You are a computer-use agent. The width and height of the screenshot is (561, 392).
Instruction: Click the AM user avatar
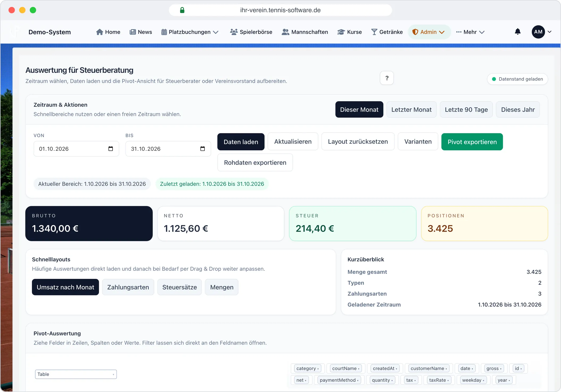click(538, 32)
